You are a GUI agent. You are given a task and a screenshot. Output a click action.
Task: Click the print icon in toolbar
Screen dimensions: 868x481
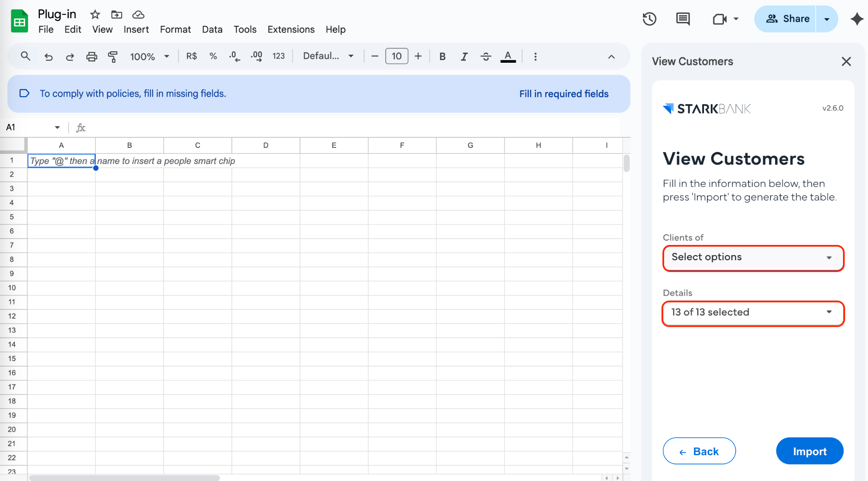coord(92,56)
